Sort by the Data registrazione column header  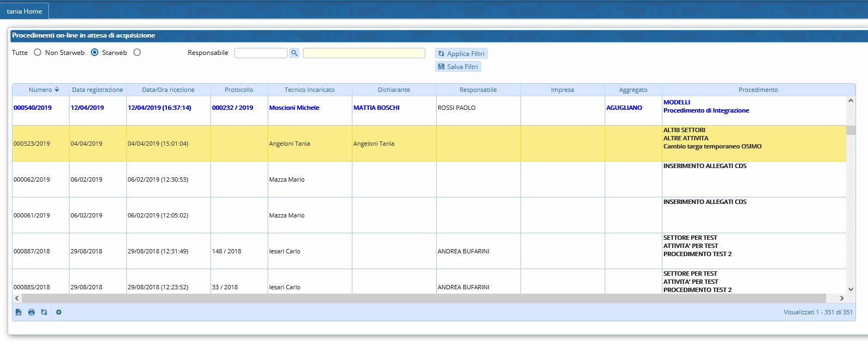pos(97,90)
